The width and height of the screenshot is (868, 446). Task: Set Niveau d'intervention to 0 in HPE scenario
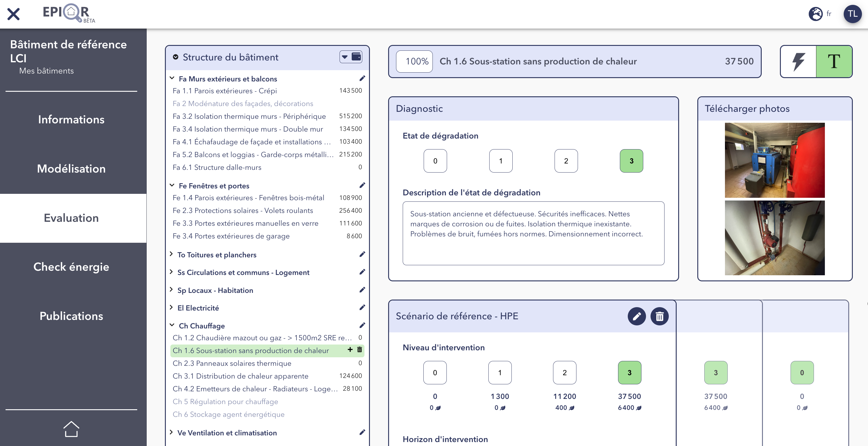click(435, 372)
